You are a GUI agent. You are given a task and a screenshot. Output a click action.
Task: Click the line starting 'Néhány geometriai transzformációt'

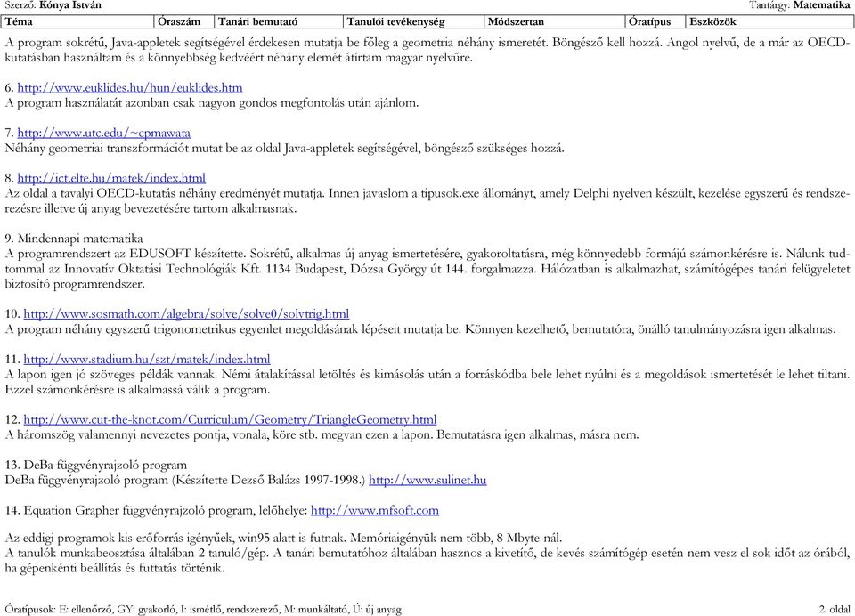(x=285, y=149)
